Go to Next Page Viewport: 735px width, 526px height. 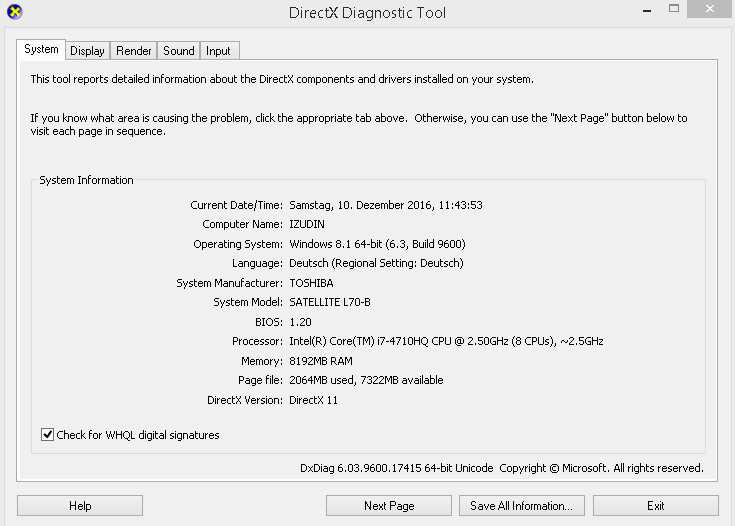[389, 505]
